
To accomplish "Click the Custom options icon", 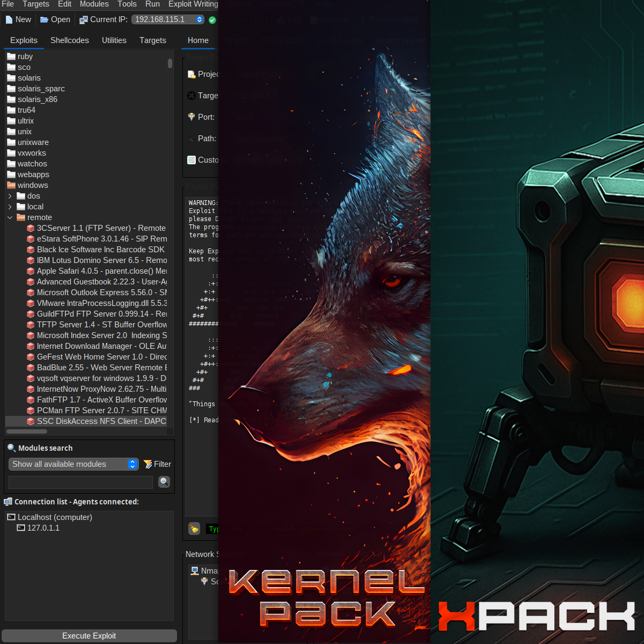I will tap(192, 160).
